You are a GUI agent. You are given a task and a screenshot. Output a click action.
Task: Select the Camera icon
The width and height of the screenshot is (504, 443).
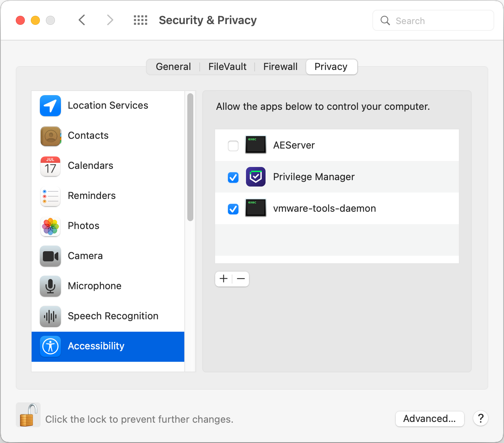(50, 256)
